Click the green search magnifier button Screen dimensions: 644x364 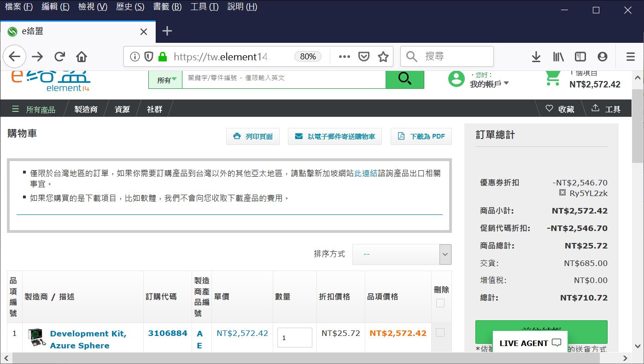pos(404,79)
